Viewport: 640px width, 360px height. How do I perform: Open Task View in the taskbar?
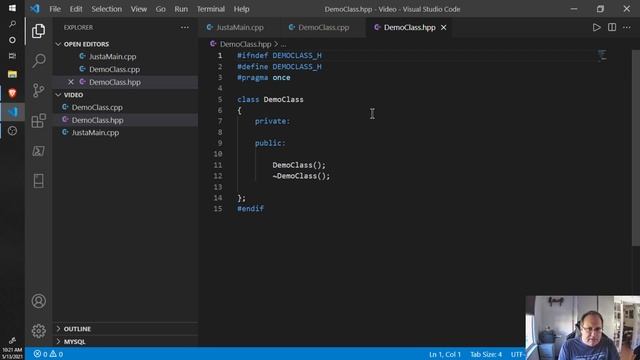pos(12,56)
